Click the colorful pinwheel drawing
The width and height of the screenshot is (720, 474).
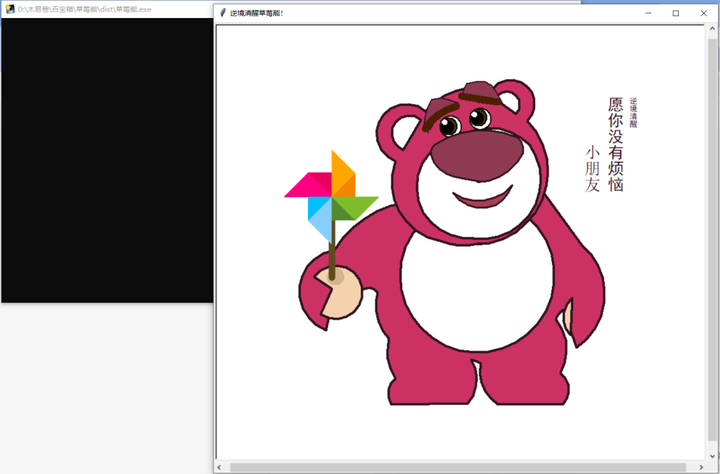tap(332, 214)
